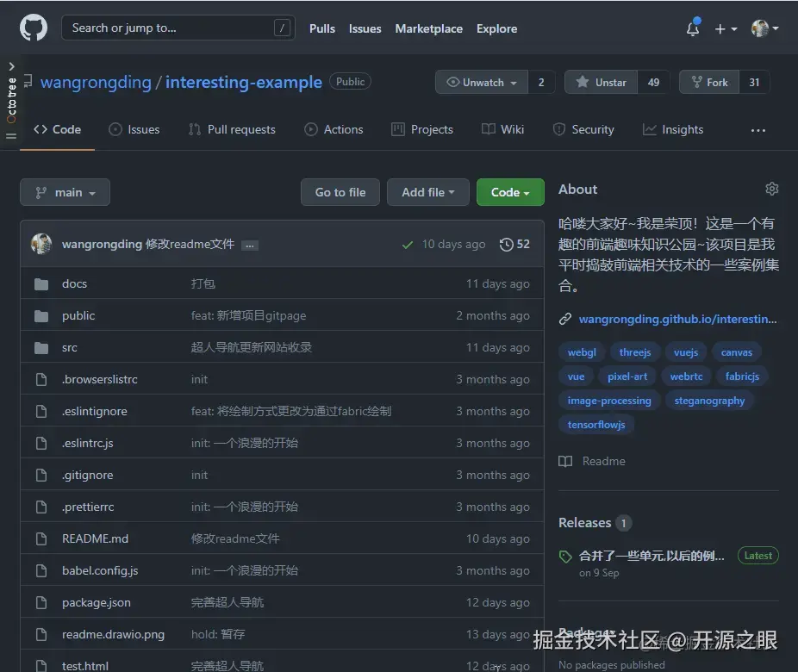Click the Readme book icon
Image resolution: width=798 pixels, height=672 pixels.
(565, 462)
